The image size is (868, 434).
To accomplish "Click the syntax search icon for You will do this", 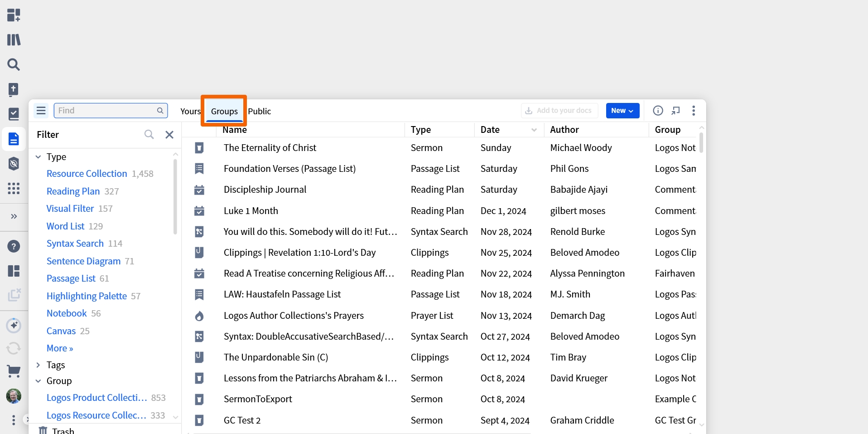I will click(x=199, y=232).
